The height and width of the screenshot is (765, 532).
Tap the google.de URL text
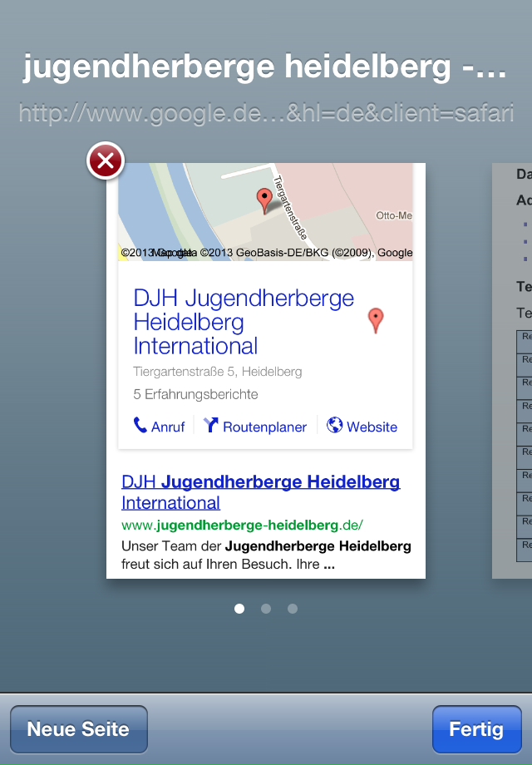click(x=266, y=113)
